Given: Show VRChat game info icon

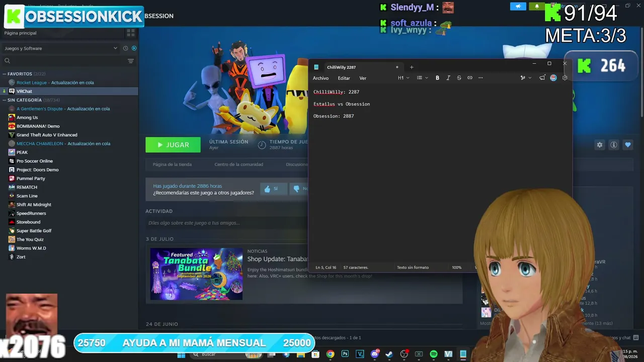Looking at the screenshot, I should [614, 145].
